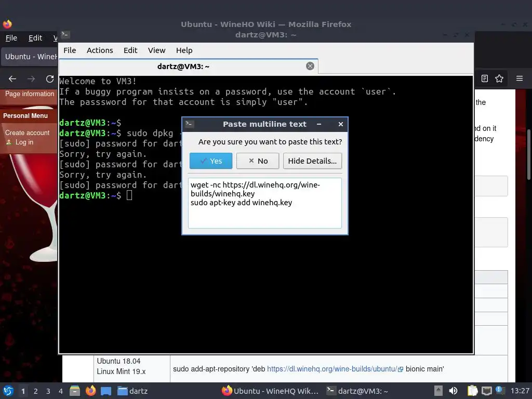532x399 pixels.
Task: Click removable media eject tray icon
Action: pos(438,391)
